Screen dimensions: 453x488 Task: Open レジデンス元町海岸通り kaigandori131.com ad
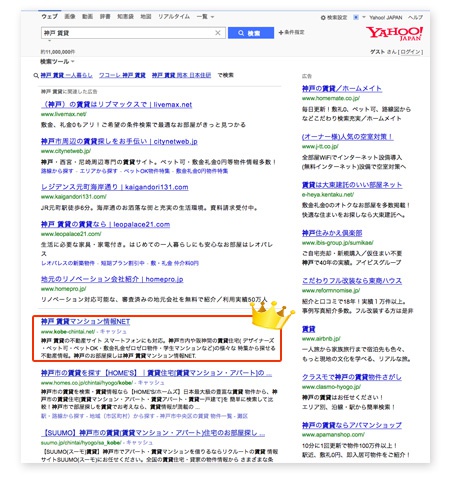pos(114,187)
